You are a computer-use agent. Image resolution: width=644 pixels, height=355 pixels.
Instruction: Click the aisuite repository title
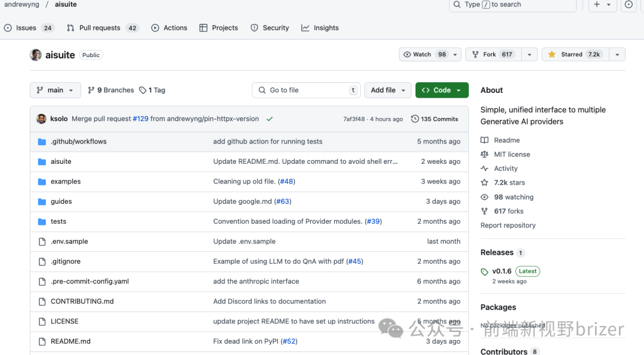click(60, 55)
